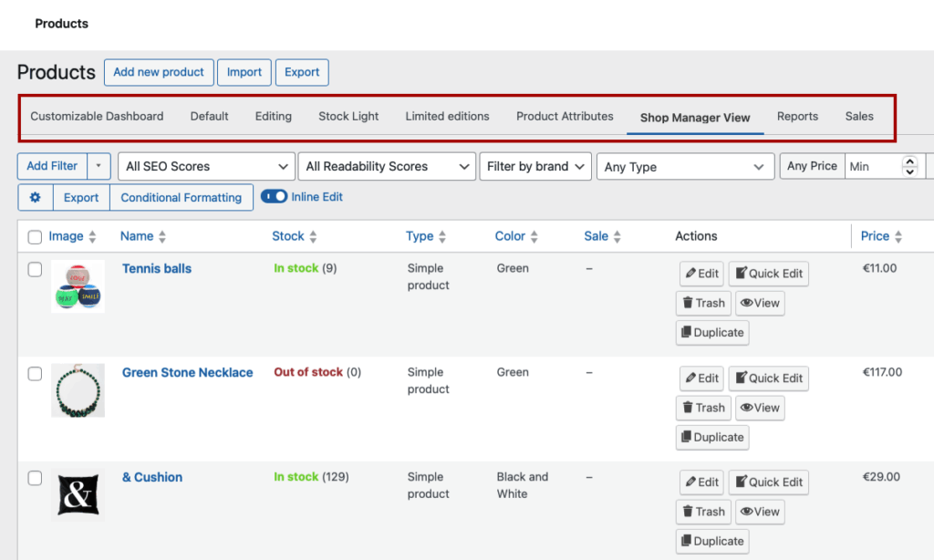The image size is (934, 560).
Task: Open the Any Type dropdown
Action: pyautogui.click(x=685, y=167)
